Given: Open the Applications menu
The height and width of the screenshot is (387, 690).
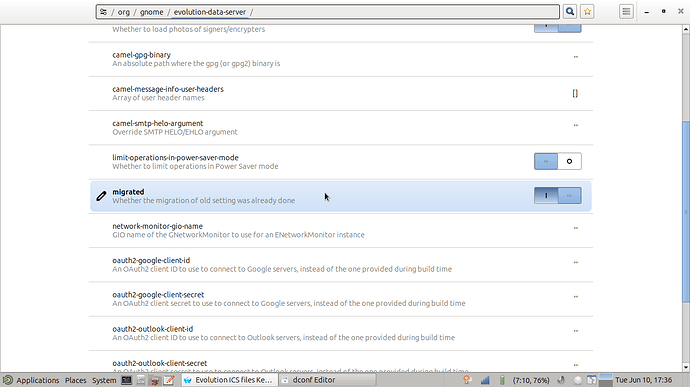Looking at the screenshot, I should (x=38, y=380).
